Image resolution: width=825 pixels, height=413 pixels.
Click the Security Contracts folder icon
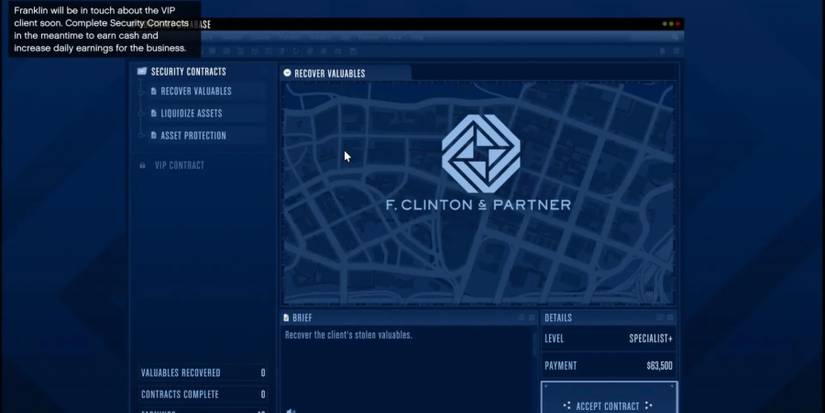[x=142, y=71]
